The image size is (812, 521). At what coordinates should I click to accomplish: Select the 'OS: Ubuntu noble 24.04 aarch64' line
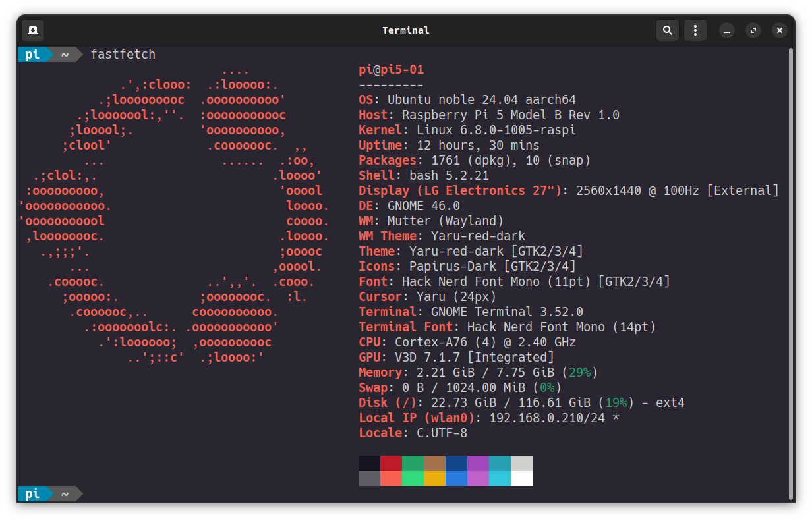pos(467,100)
